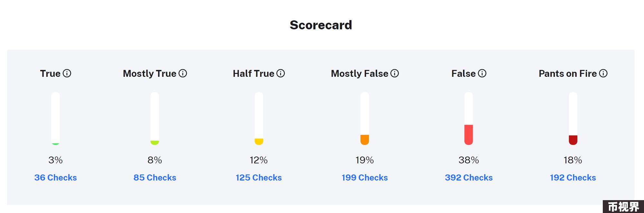The height and width of the screenshot is (213, 644).
Task: Click the info icon next to Half True
Action: [281, 74]
